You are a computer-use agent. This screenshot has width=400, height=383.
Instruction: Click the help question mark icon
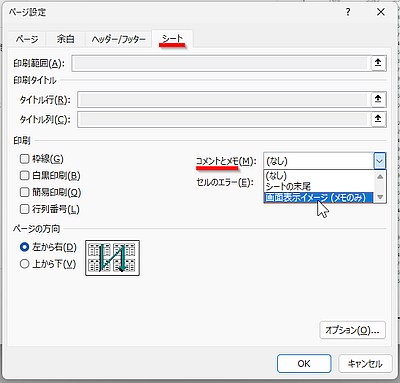pyautogui.click(x=348, y=12)
